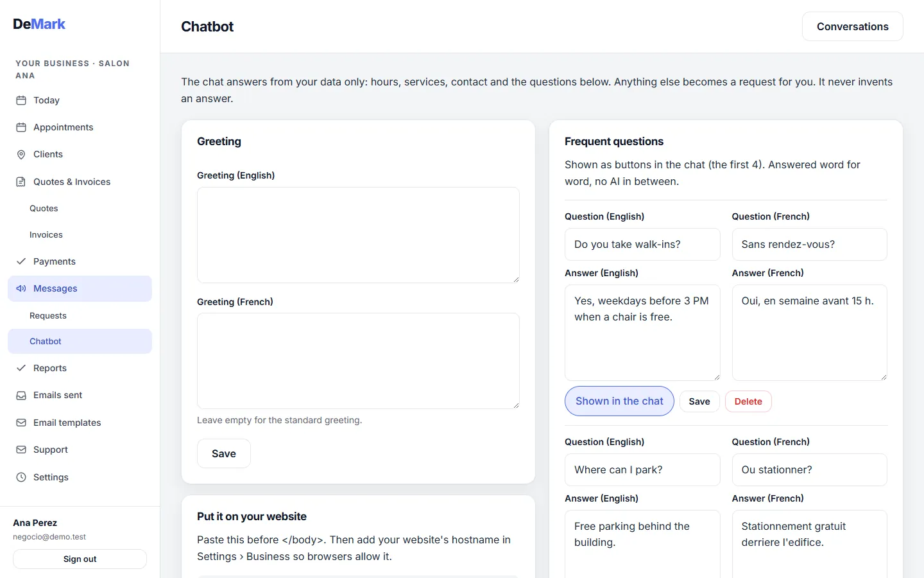Open the Today page
The image size is (924, 578).
pos(80,100)
